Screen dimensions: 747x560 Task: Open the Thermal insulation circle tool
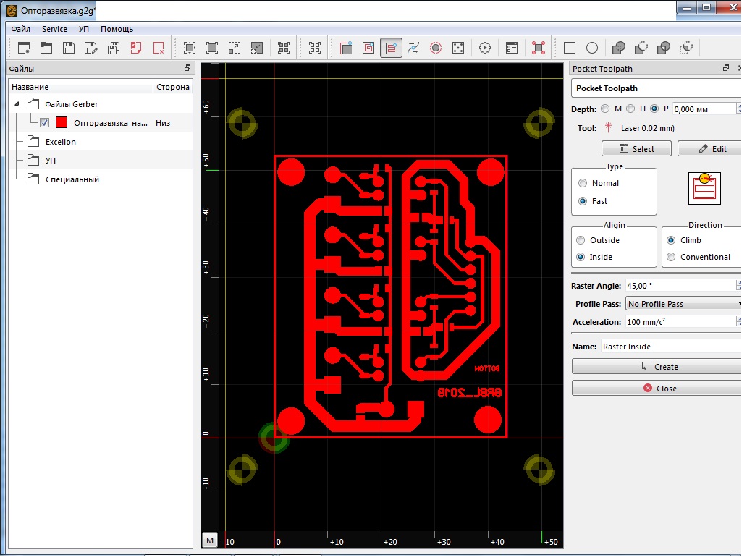(436, 48)
